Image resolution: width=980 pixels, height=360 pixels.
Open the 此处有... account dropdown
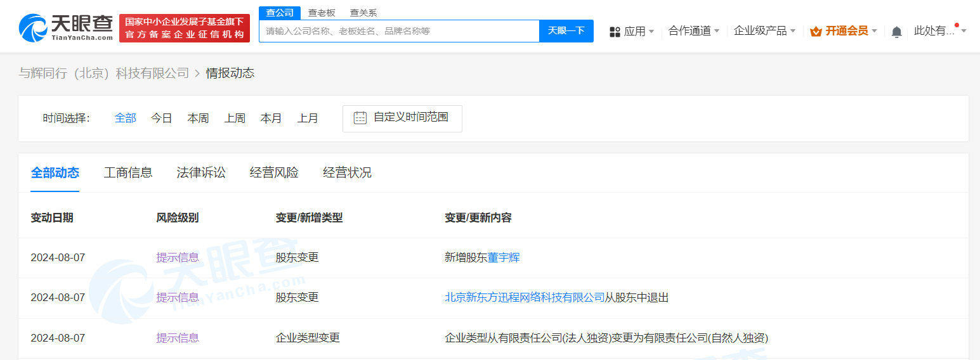pos(940,31)
